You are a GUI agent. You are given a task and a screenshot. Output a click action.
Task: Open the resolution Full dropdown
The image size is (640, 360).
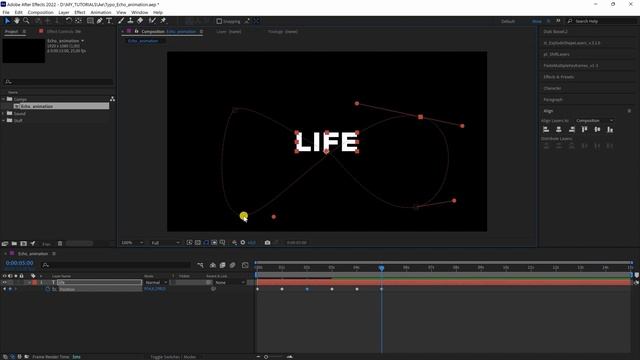pos(165,242)
